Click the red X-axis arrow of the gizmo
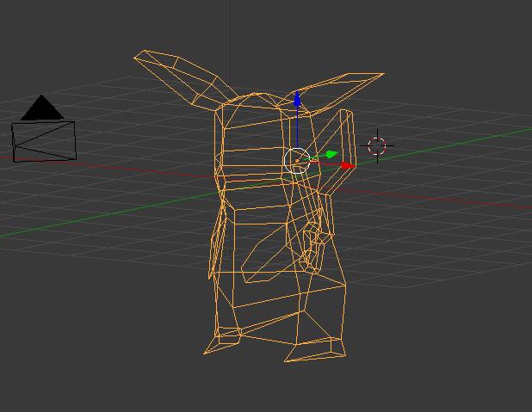The height and width of the screenshot is (412, 532). [x=348, y=165]
